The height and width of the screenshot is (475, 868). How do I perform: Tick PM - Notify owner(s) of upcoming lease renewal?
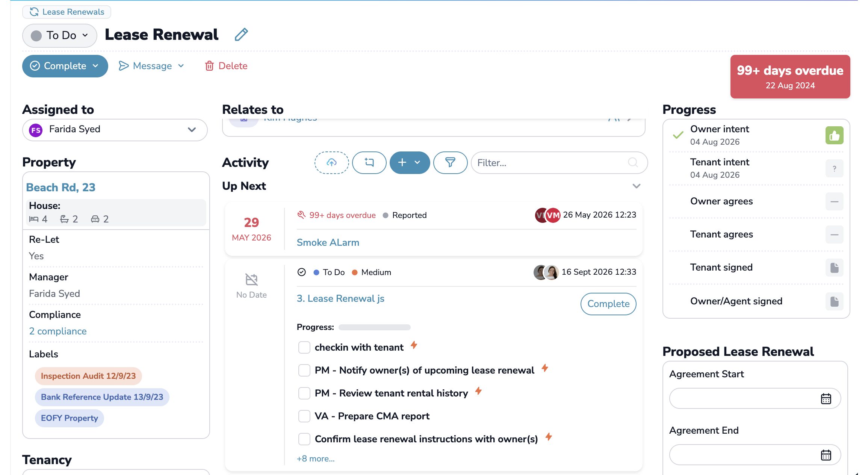(x=304, y=370)
